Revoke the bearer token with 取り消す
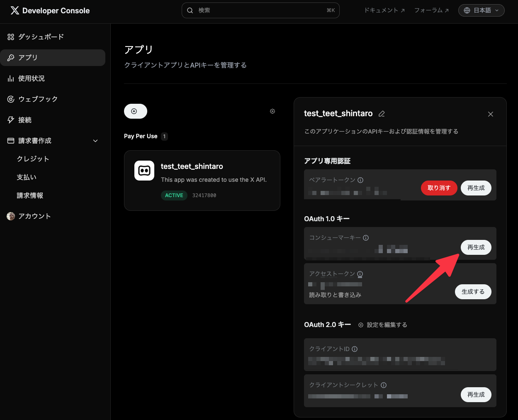Image resolution: width=518 pixels, height=420 pixels. click(x=439, y=188)
